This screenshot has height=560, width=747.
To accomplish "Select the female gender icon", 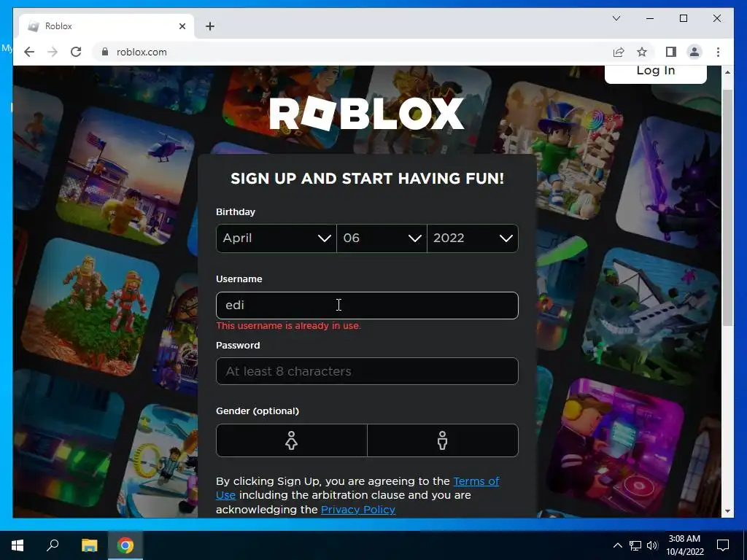I will click(292, 440).
